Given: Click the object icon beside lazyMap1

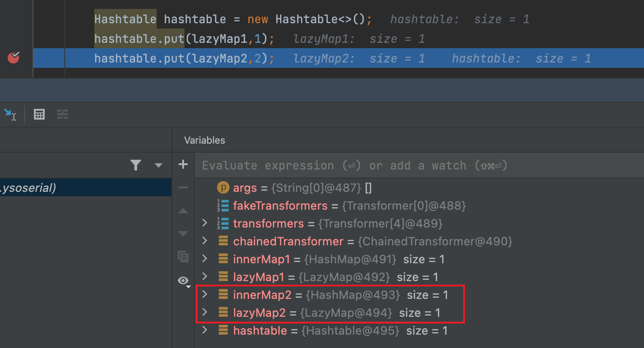Looking at the screenshot, I should 223,277.
